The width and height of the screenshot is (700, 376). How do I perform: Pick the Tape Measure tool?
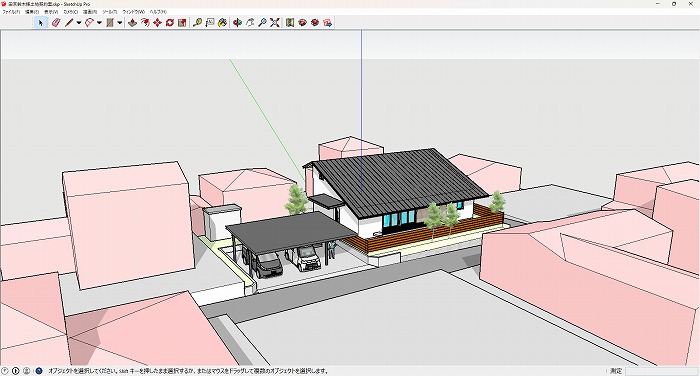click(197, 23)
